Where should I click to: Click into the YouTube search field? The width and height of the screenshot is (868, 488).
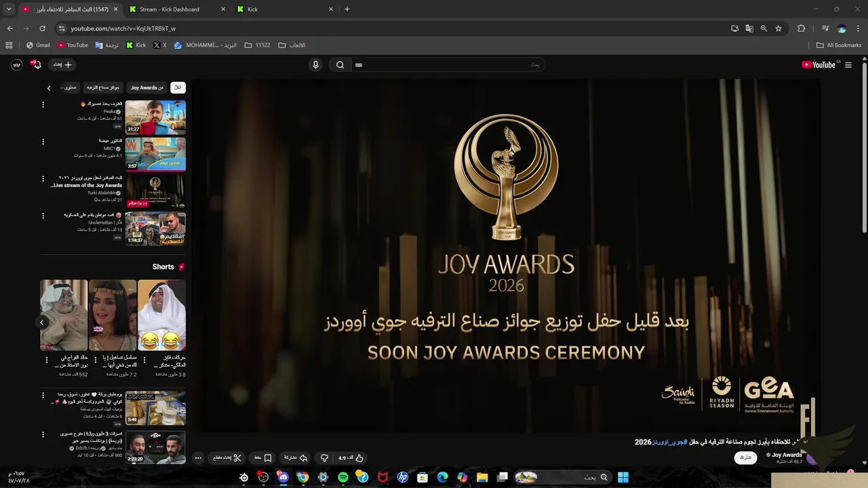(x=448, y=65)
